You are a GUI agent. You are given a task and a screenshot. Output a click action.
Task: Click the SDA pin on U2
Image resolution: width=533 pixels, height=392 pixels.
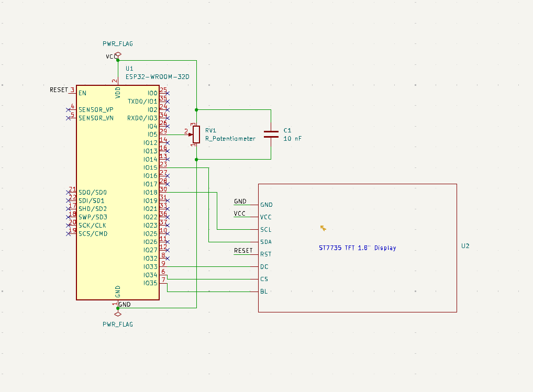265,242
